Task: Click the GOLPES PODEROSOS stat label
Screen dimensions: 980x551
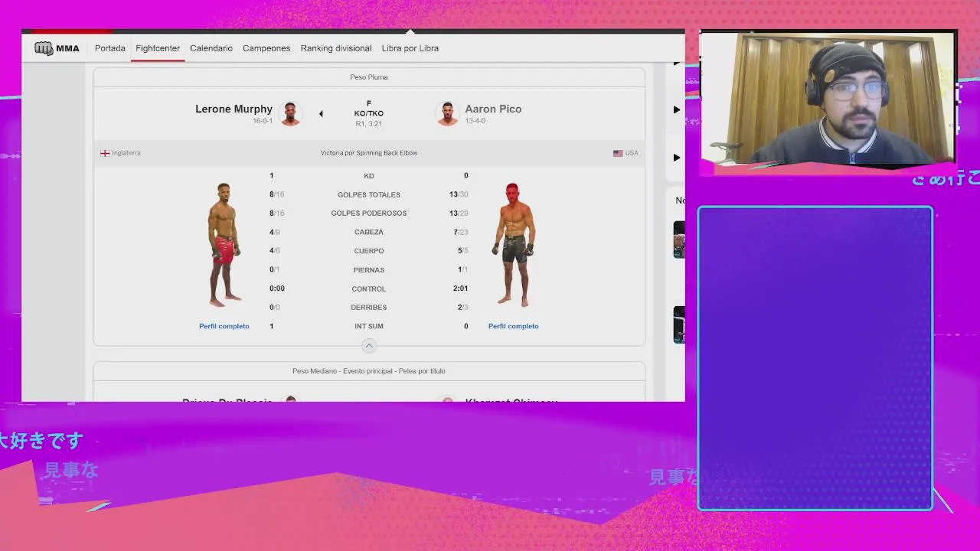Action: pyautogui.click(x=369, y=214)
